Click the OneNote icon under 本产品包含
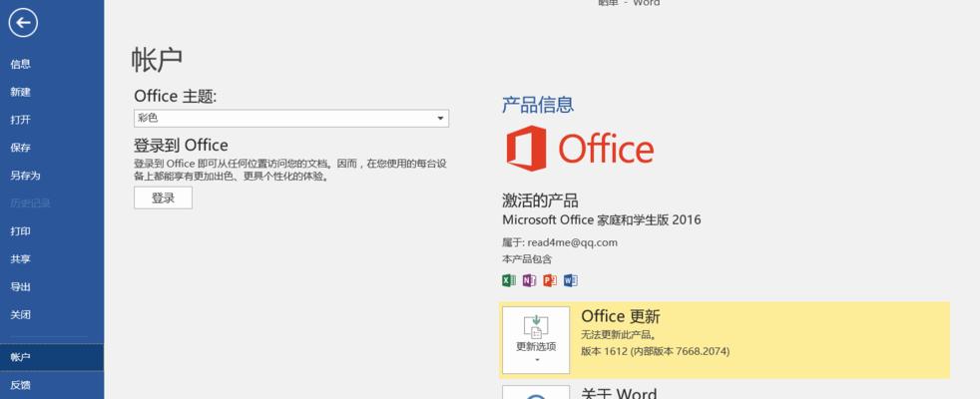The height and width of the screenshot is (399, 980). click(x=529, y=280)
